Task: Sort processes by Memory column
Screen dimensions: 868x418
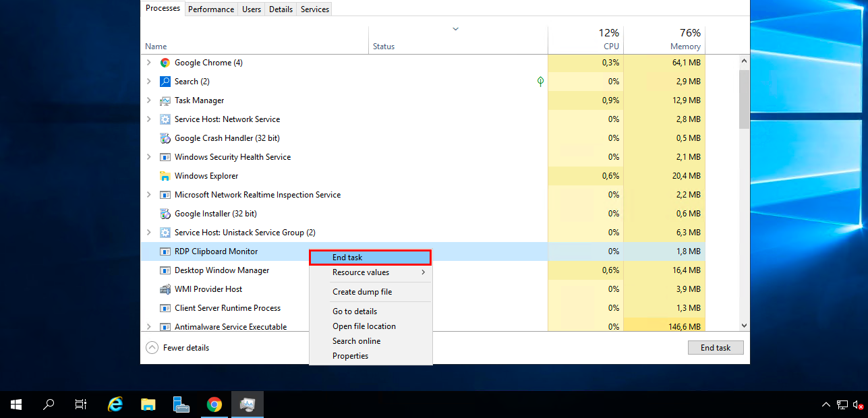Action: 664,40
